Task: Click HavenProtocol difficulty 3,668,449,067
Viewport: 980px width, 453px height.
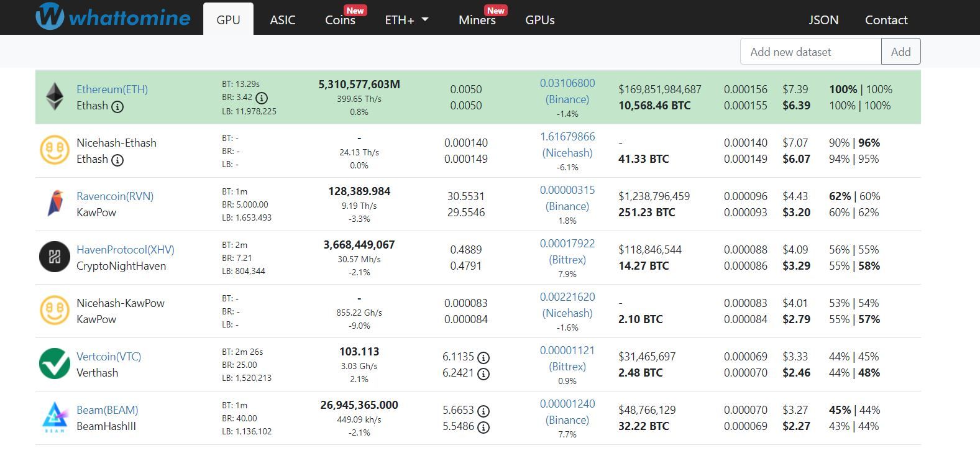Action: (x=359, y=245)
